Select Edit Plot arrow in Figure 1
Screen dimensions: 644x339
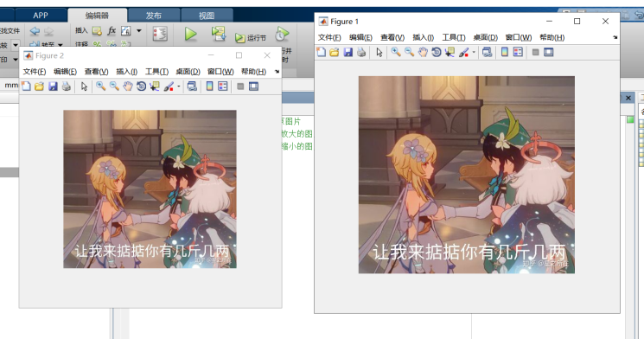(379, 52)
